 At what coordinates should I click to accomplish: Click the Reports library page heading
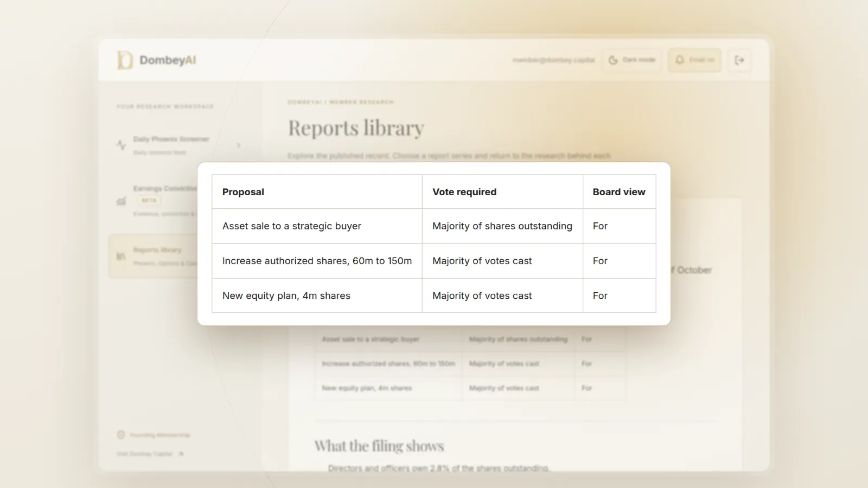[x=356, y=129]
